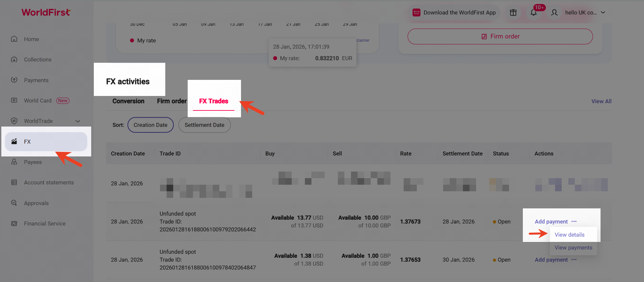The width and height of the screenshot is (644, 282).
Task: Click the Trade ID column header
Action: tap(170, 153)
